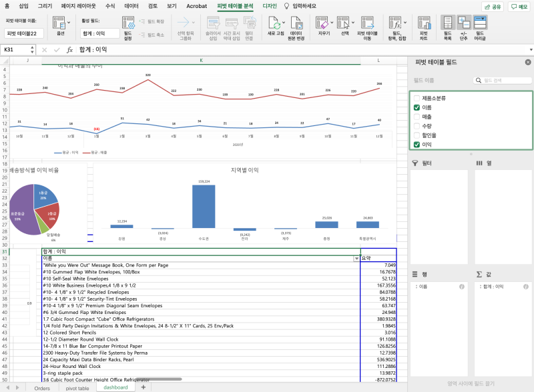Click the 피벗 차트 icon
This screenshot has width=534, height=392.
(424, 23)
